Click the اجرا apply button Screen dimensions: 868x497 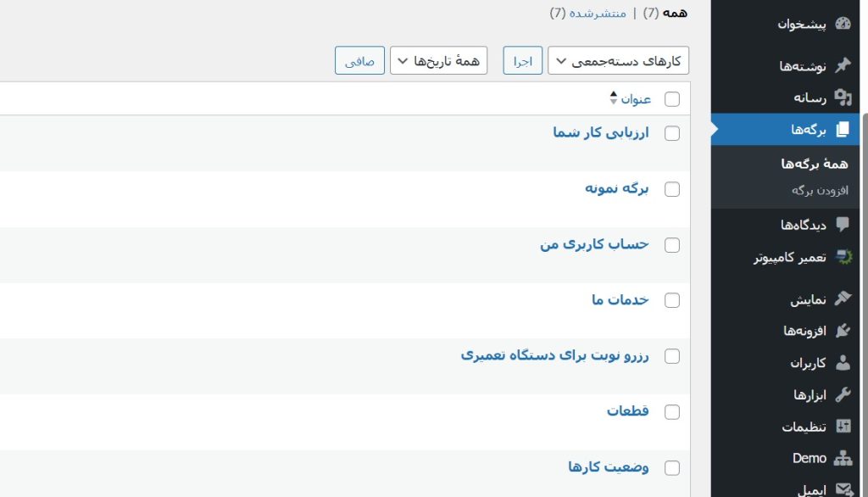(x=522, y=60)
